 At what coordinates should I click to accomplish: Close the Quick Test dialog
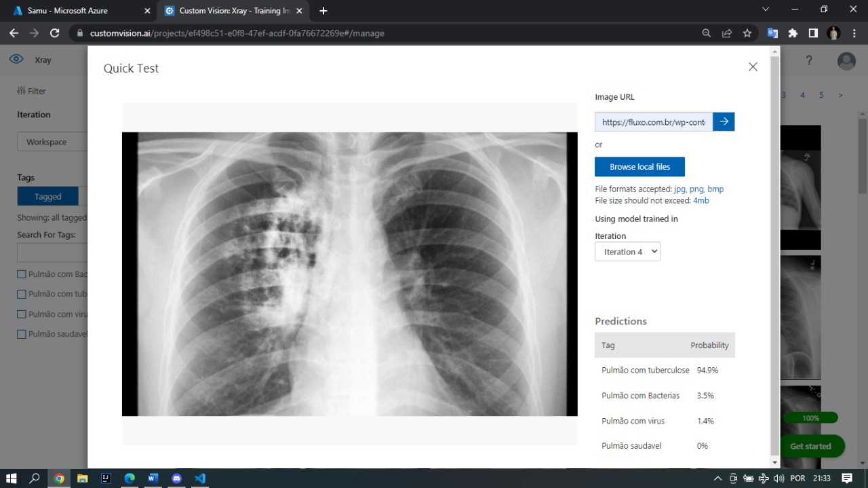click(753, 67)
